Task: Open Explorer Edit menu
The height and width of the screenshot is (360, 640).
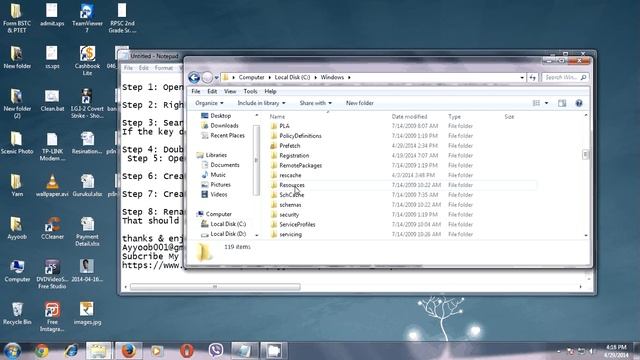Action: pos(212,91)
